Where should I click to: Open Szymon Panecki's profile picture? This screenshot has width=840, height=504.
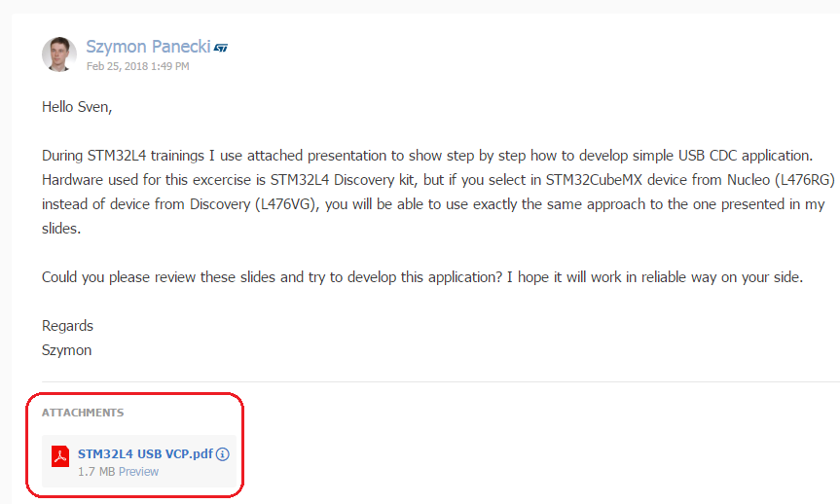pyautogui.click(x=58, y=54)
